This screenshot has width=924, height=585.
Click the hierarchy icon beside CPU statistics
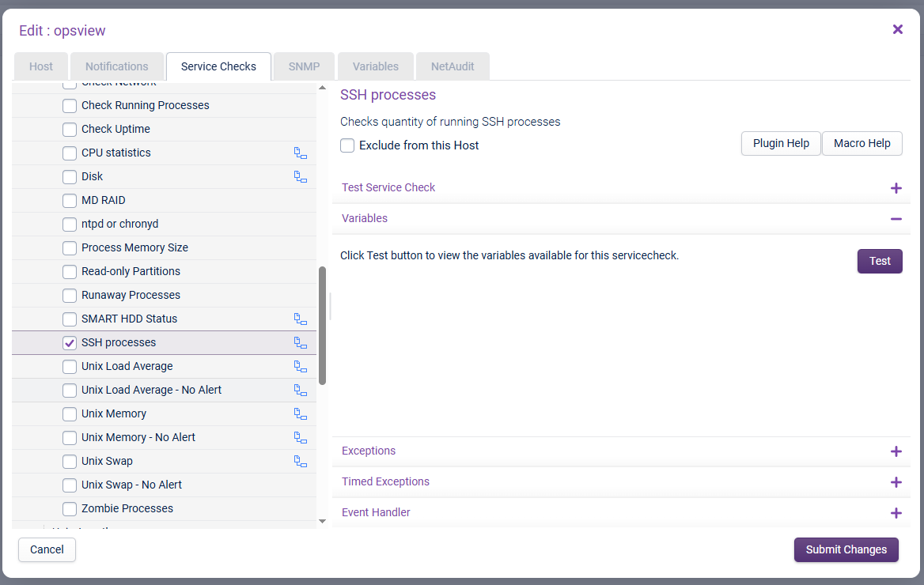click(301, 153)
